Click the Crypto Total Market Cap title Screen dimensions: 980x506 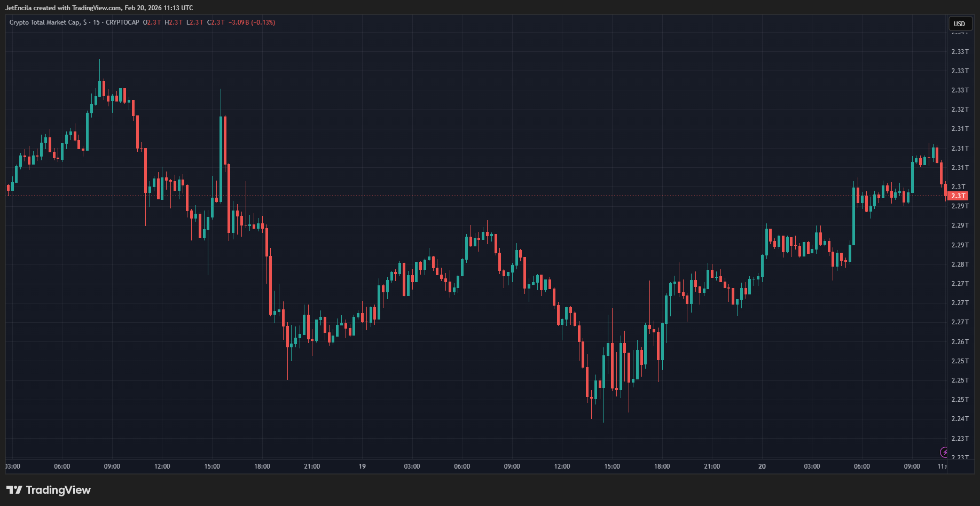click(x=45, y=22)
